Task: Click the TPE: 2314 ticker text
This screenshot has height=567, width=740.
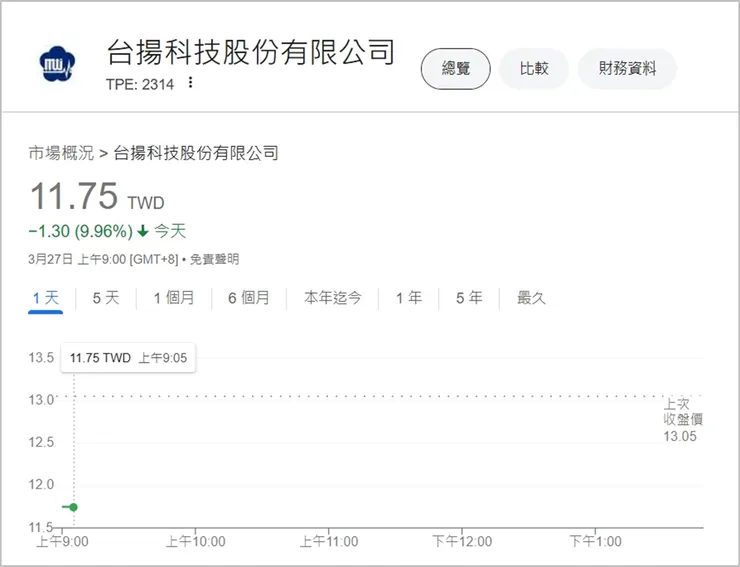Action: pyautogui.click(x=140, y=85)
